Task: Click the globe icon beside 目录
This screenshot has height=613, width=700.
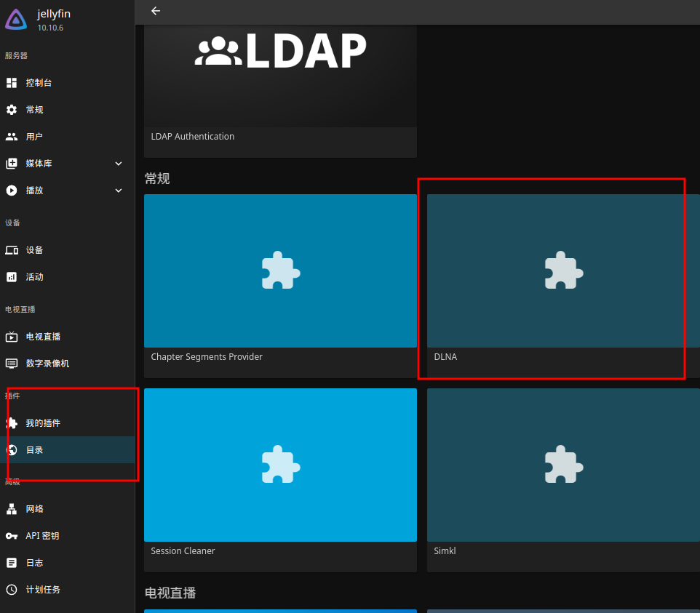Action: pos(12,449)
